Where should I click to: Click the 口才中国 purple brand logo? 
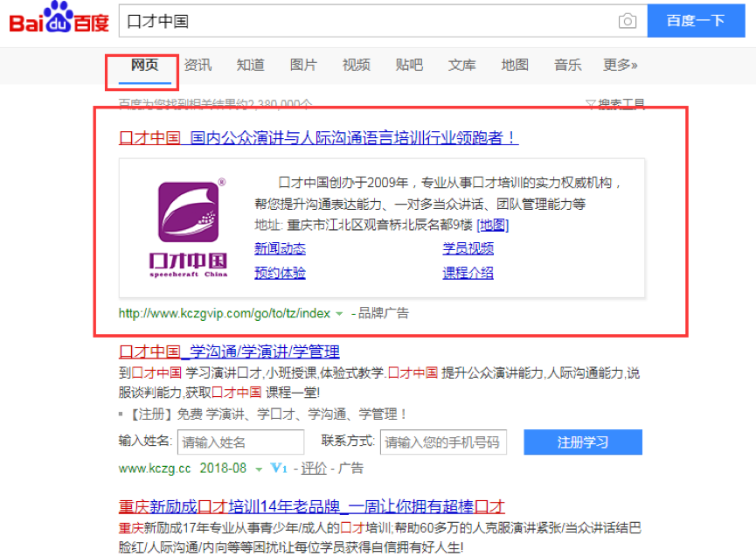[189, 227]
